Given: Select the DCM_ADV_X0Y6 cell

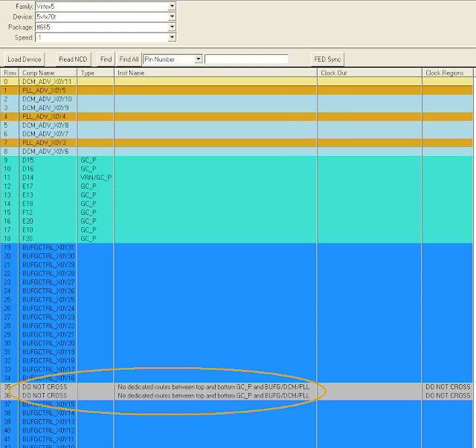Looking at the screenshot, I should (48, 152).
